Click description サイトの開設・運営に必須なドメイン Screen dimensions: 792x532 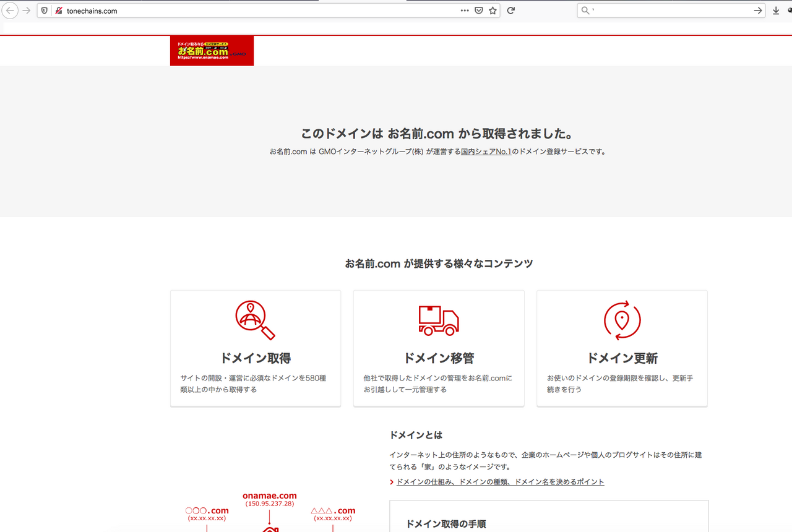pos(253,384)
